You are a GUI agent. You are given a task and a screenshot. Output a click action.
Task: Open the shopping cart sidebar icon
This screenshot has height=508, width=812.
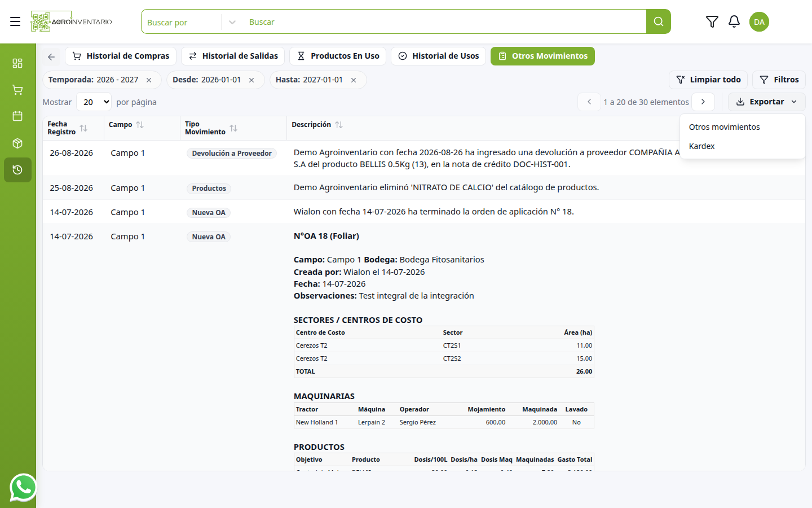tap(17, 90)
